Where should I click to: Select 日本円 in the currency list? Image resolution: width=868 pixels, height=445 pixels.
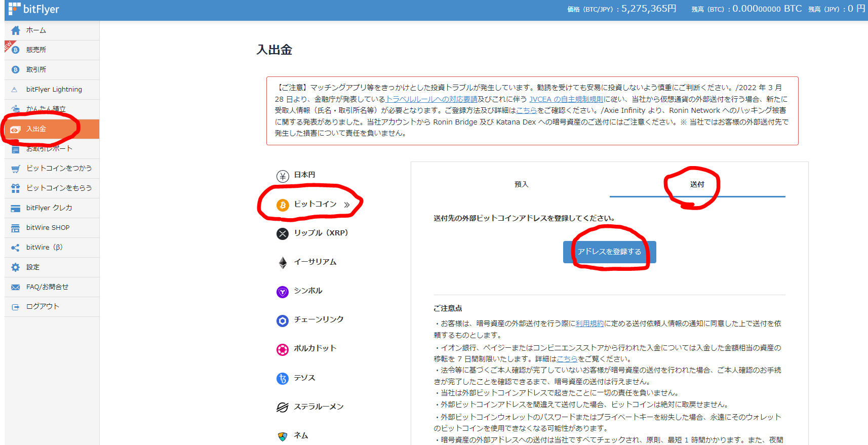click(x=304, y=175)
